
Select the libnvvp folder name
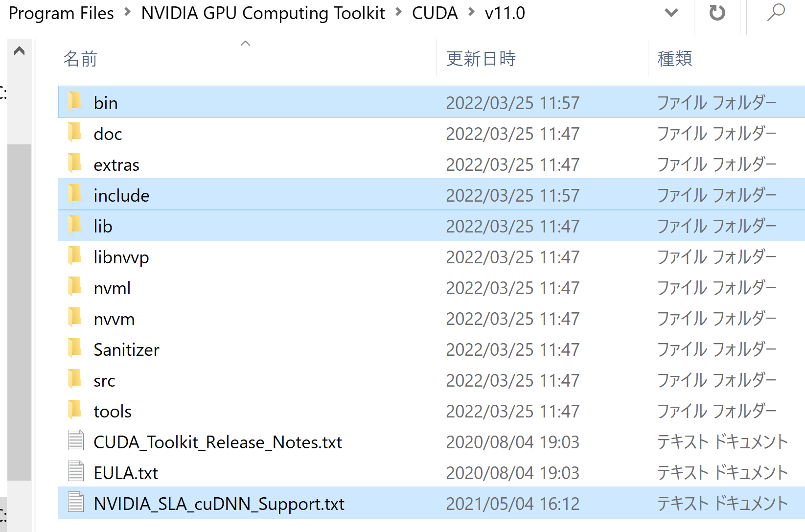(121, 257)
